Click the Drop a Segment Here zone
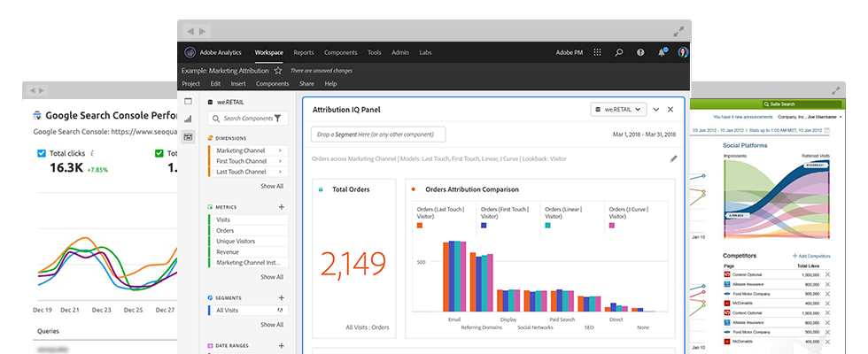Image resolution: width=868 pixels, height=354 pixels. 379,135
